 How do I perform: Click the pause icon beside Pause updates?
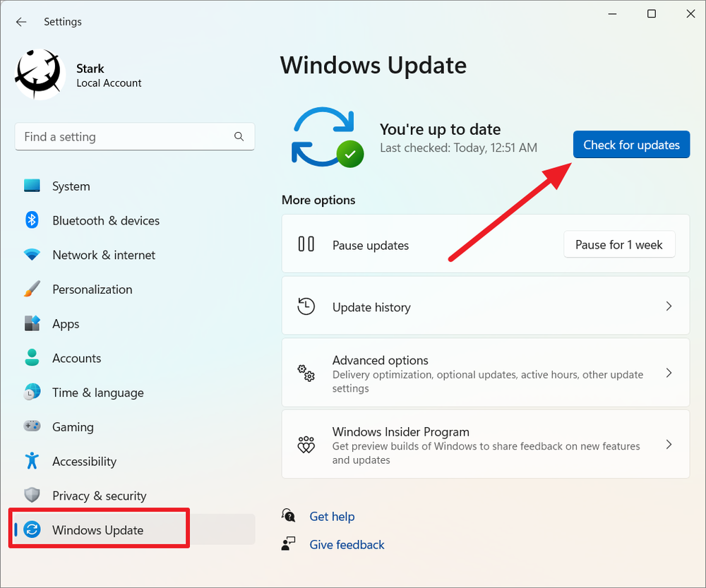pos(306,244)
